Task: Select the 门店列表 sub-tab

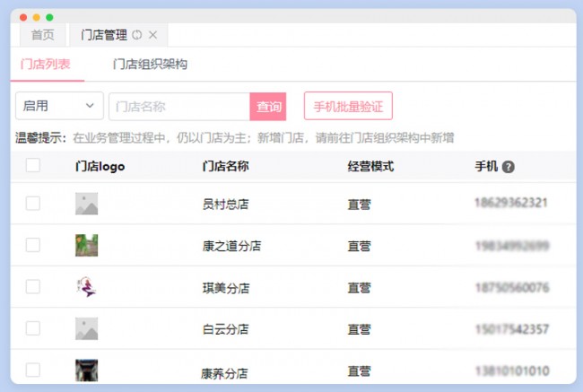Action: click(46, 65)
